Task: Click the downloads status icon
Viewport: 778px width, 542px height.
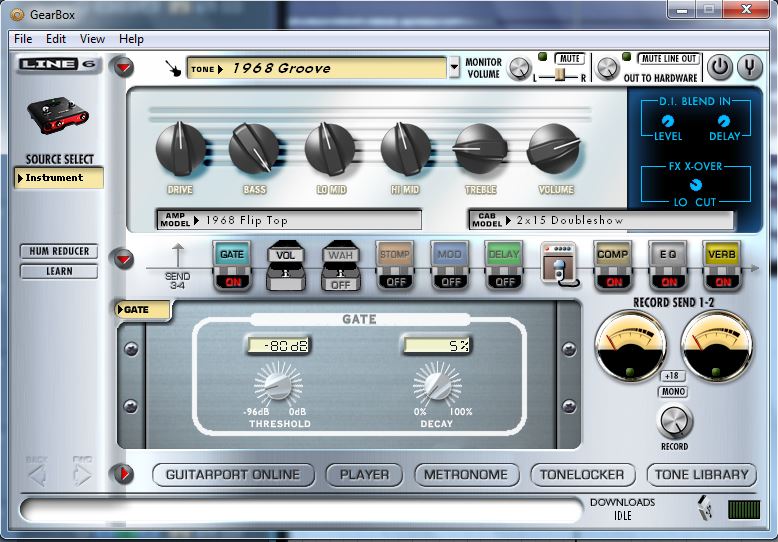Action: point(705,507)
